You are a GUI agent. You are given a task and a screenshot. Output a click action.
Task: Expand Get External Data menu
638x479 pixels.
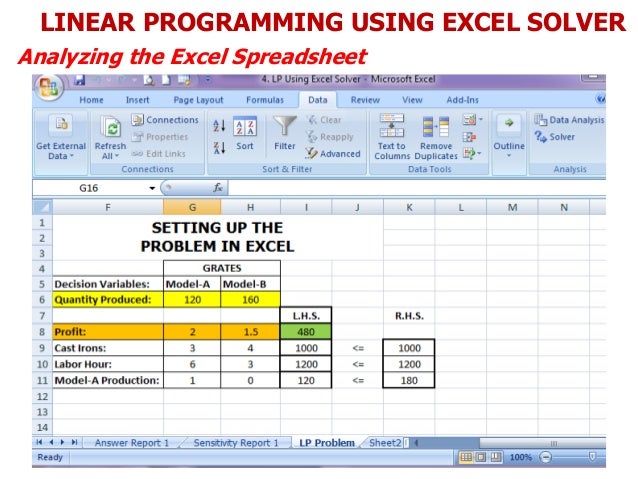pyautogui.click(x=61, y=137)
